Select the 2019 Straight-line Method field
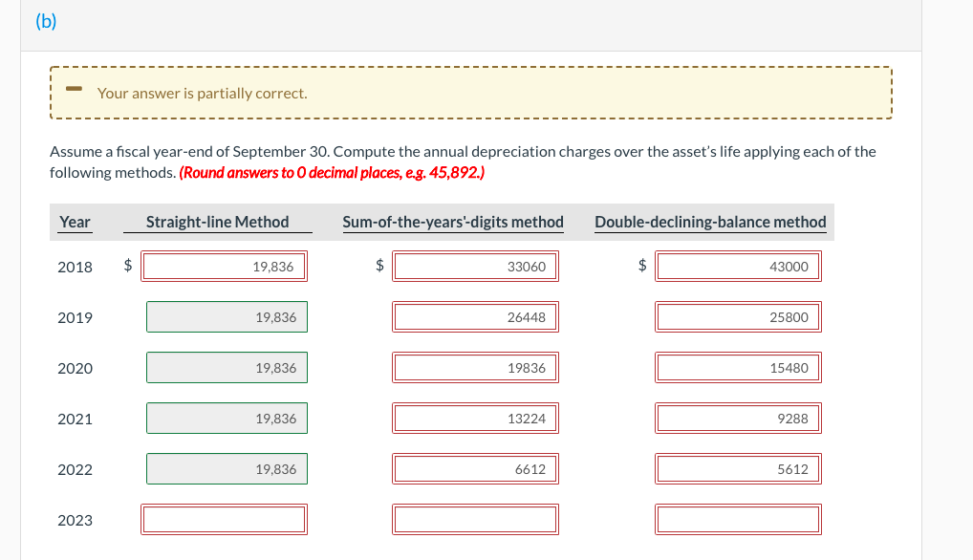 pyautogui.click(x=227, y=317)
